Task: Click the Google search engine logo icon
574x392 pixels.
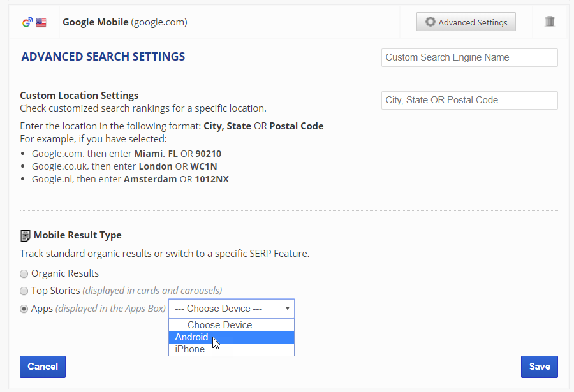Action: (x=27, y=22)
